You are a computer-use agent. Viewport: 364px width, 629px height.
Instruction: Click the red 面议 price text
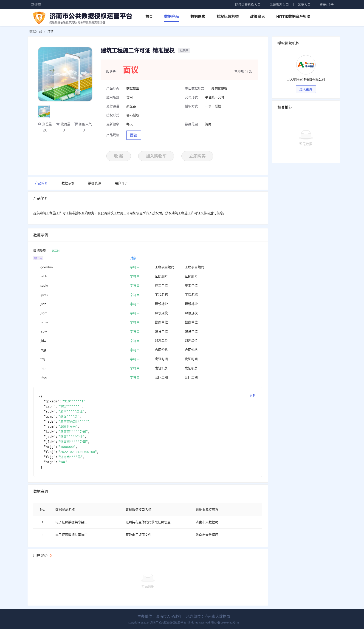pyautogui.click(x=131, y=70)
